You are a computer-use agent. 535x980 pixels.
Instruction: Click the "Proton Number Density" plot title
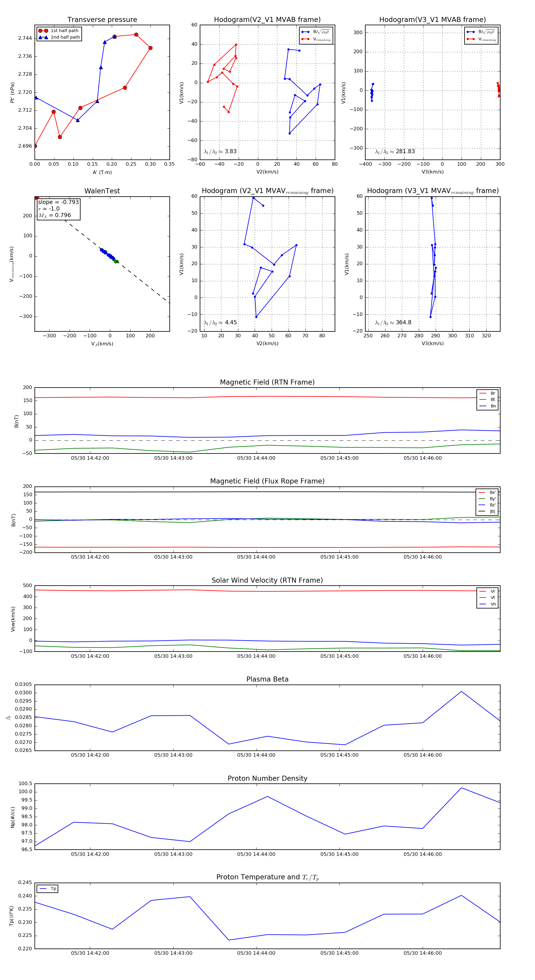click(x=267, y=778)
